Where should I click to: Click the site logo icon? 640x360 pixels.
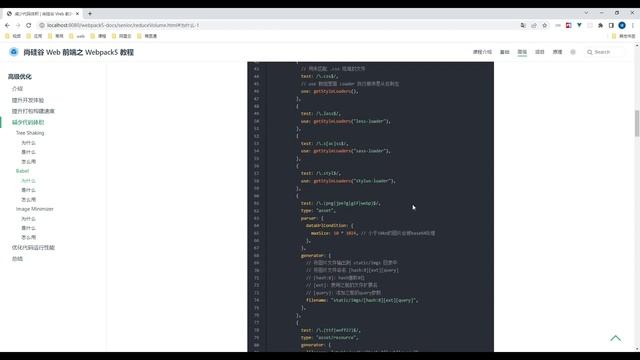click(13, 52)
